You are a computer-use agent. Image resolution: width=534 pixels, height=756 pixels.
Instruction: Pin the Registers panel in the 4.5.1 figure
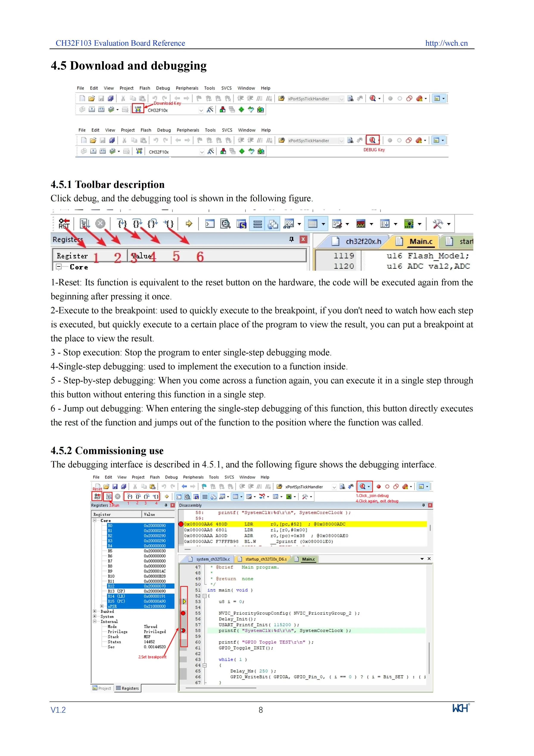(x=291, y=239)
